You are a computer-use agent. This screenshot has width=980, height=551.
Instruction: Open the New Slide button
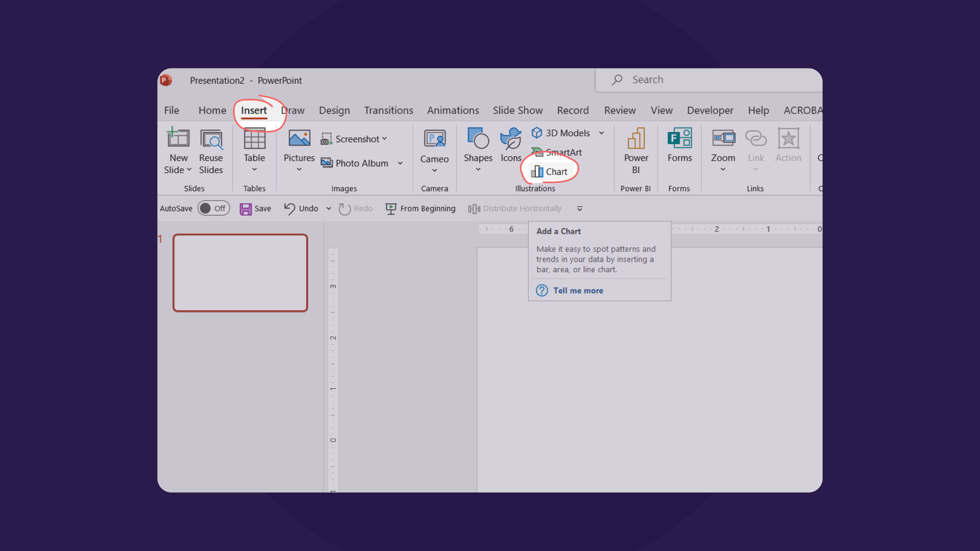(178, 149)
